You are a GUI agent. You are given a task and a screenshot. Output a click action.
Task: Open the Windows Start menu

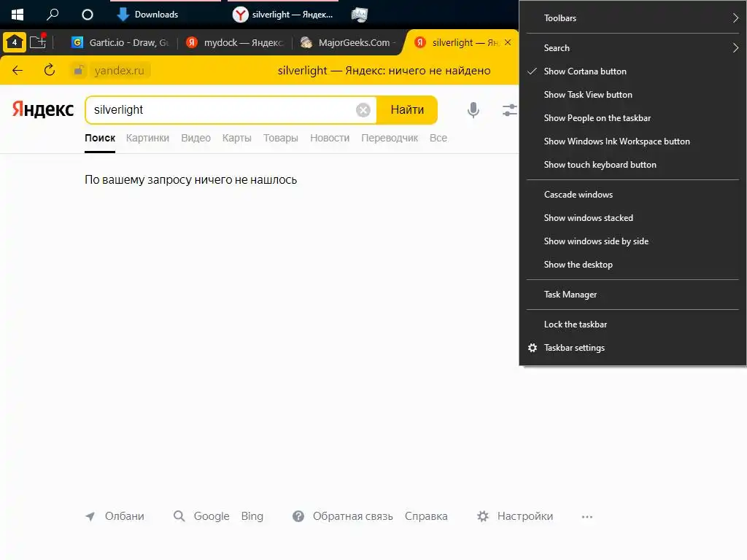coord(18,15)
